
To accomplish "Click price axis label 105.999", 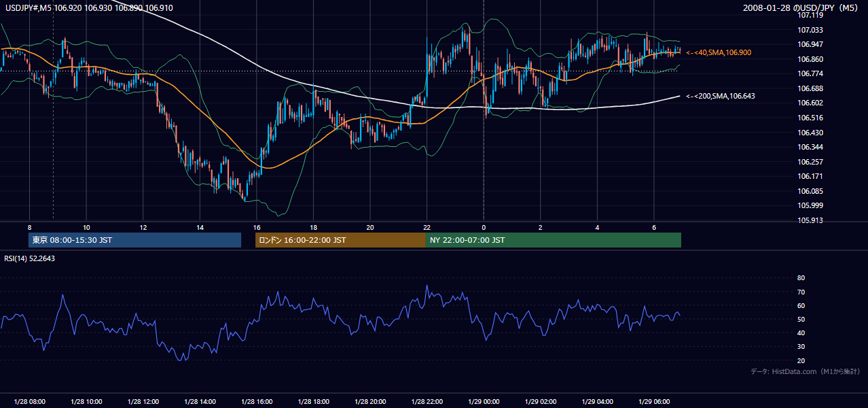I will (810, 205).
